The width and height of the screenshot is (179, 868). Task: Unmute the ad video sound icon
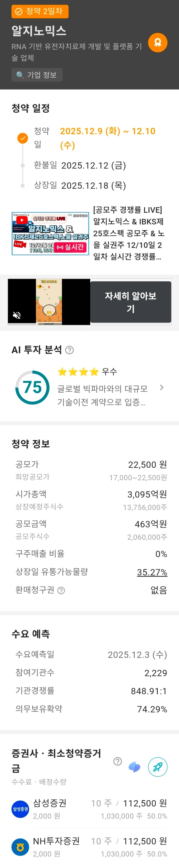[17, 315]
